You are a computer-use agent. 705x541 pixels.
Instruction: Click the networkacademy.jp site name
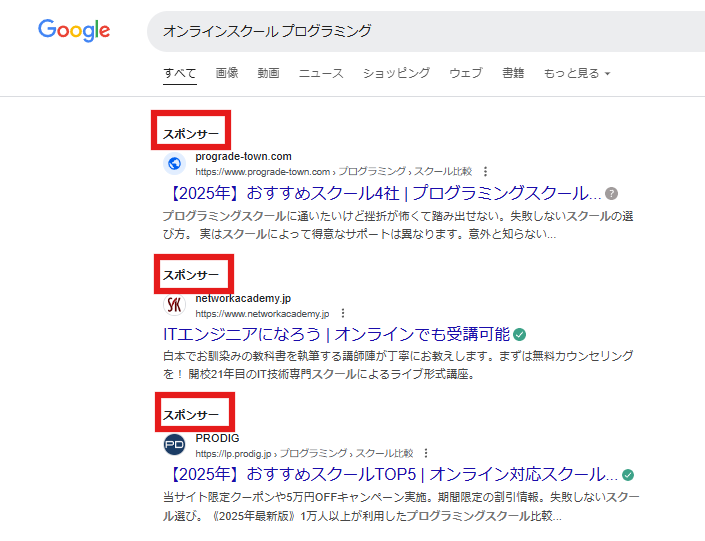pyautogui.click(x=243, y=298)
